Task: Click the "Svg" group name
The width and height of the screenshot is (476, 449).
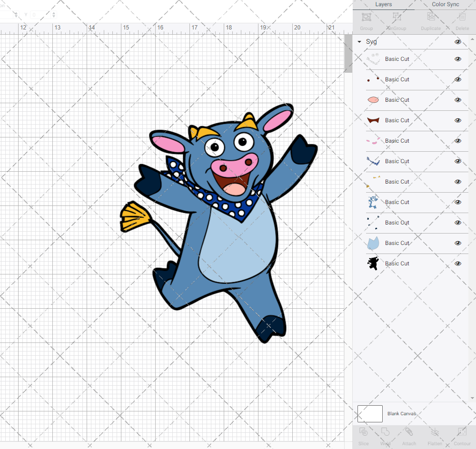Action: point(371,42)
